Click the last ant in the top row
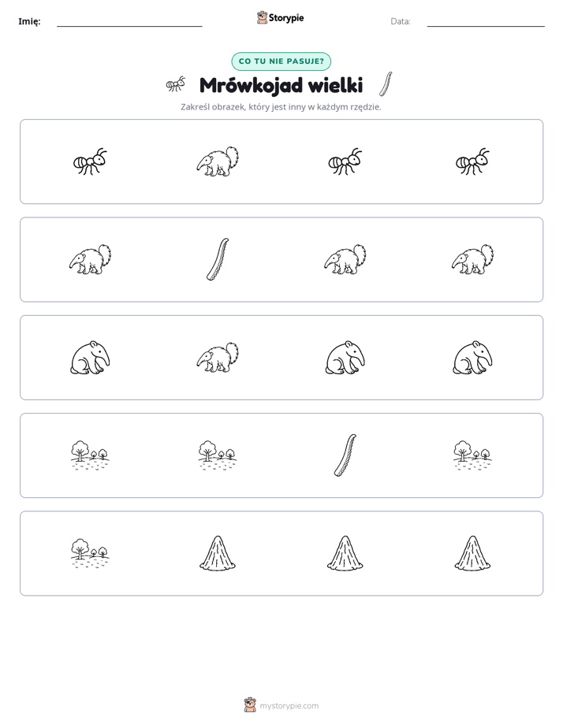 [x=472, y=162]
